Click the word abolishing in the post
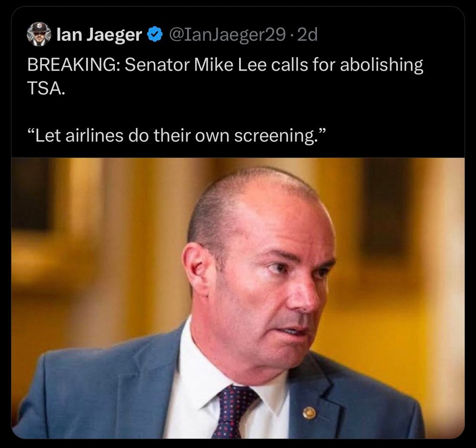Image resolution: width=476 pixels, height=448 pixels. 381,66
